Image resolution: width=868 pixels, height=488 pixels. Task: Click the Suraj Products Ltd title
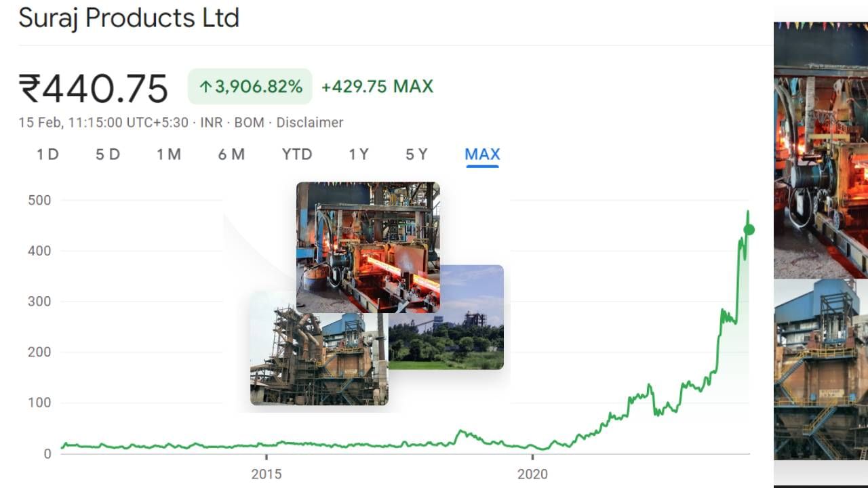click(129, 18)
